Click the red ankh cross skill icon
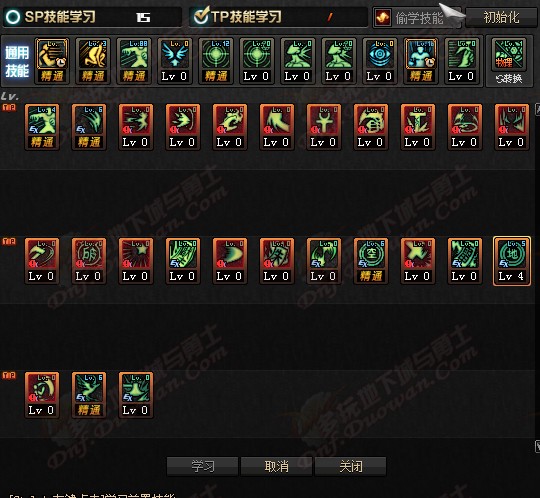Viewport: 540px width, 498px height. (324, 127)
